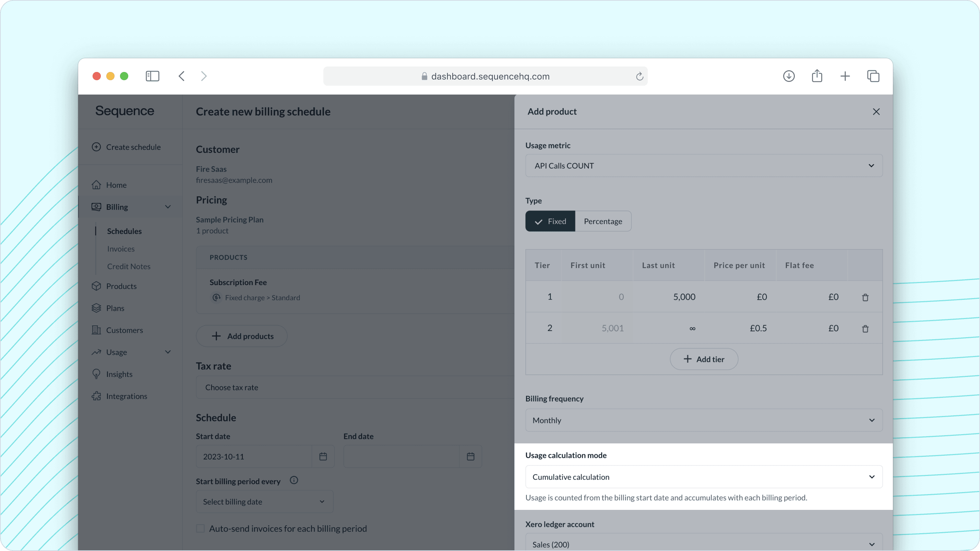Reload page via refresh icon

coord(640,76)
